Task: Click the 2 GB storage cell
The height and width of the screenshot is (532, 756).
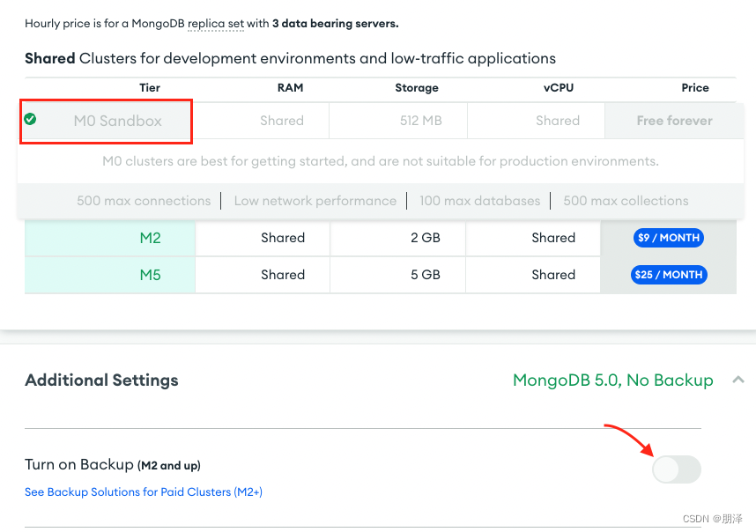Action: (397, 238)
